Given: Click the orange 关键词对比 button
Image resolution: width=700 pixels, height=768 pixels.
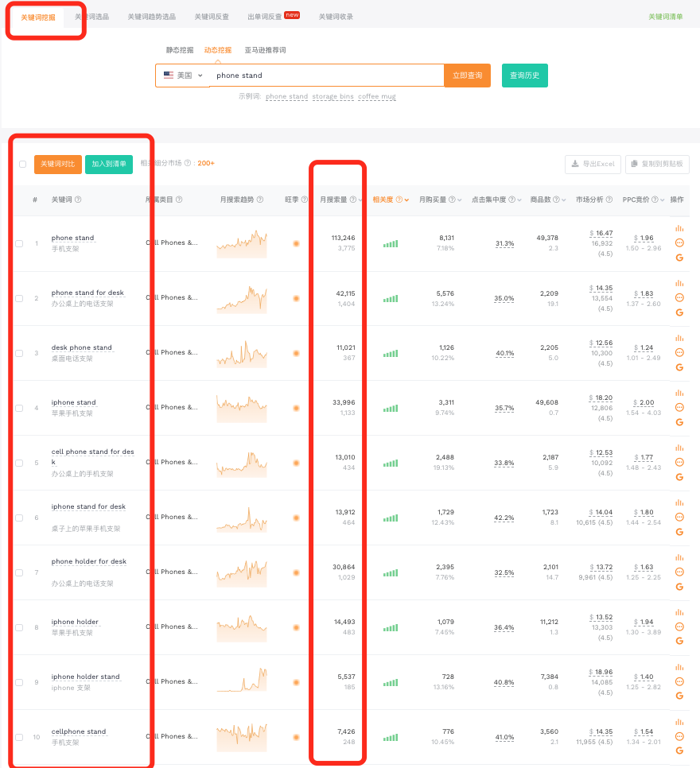Looking at the screenshot, I should tap(58, 164).
